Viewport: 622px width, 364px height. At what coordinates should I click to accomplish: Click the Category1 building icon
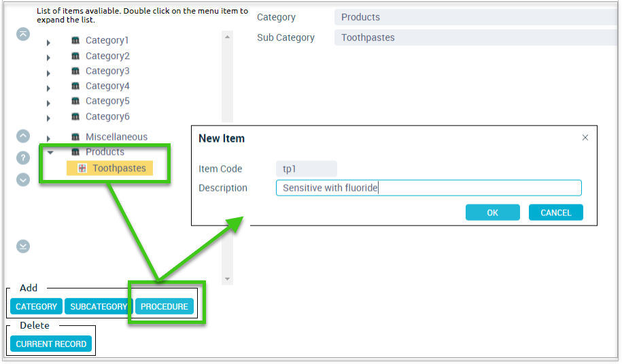75,40
